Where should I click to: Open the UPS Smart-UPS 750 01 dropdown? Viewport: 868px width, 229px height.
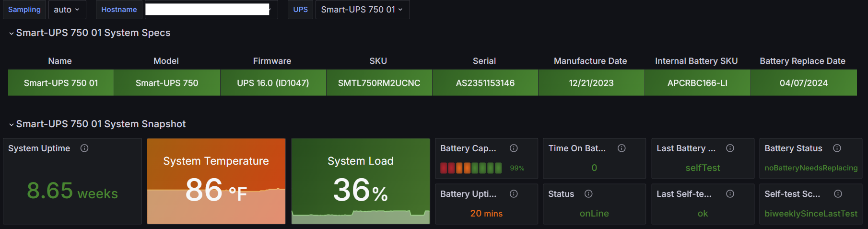pyautogui.click(x=362, y=10)
